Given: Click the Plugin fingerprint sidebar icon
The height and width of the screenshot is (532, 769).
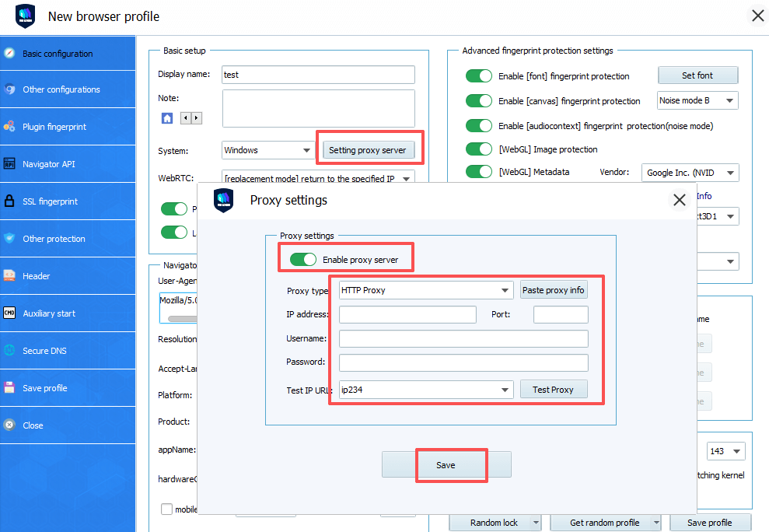Looking at the screenshot, I should (x=9, y=127).
